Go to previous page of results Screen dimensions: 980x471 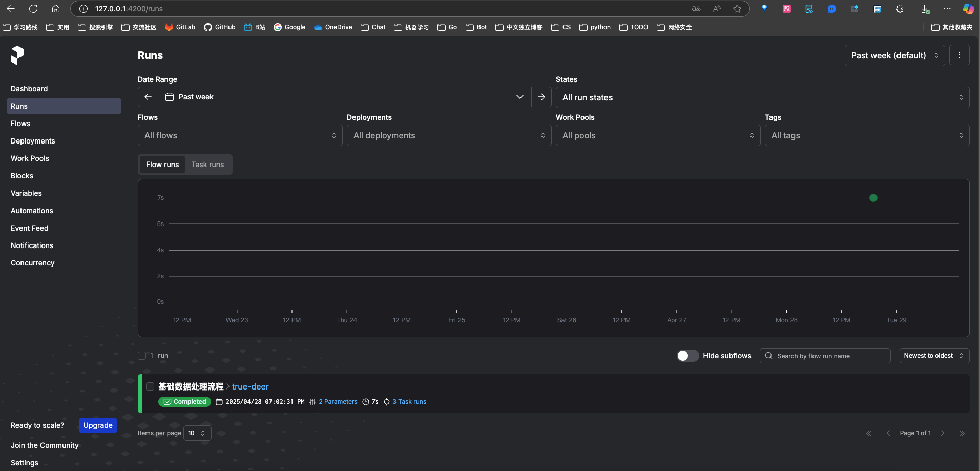coord(888,433)
